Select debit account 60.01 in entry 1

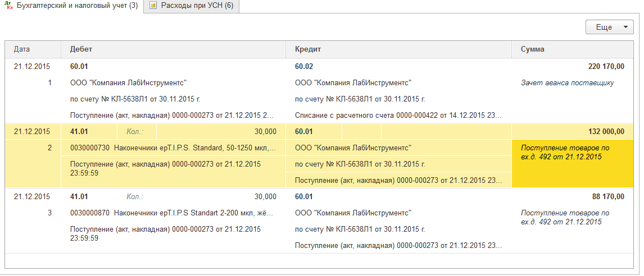click(x=79, y=67)
